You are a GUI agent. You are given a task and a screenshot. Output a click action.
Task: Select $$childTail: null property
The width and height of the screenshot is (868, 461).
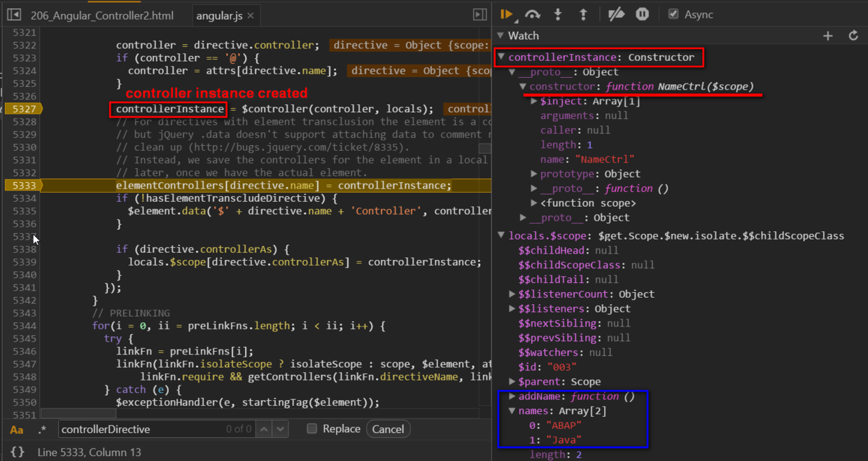click(x=568, y=280)
